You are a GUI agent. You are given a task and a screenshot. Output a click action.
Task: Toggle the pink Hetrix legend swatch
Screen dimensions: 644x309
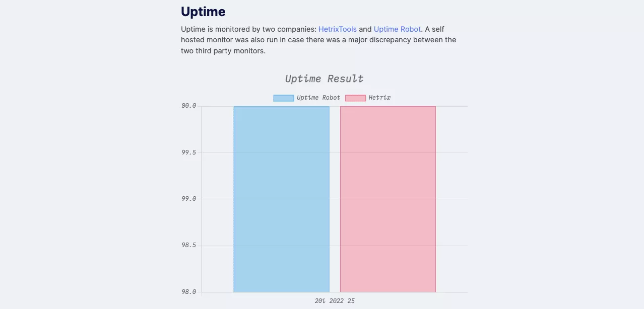click(x=355, y=98)
